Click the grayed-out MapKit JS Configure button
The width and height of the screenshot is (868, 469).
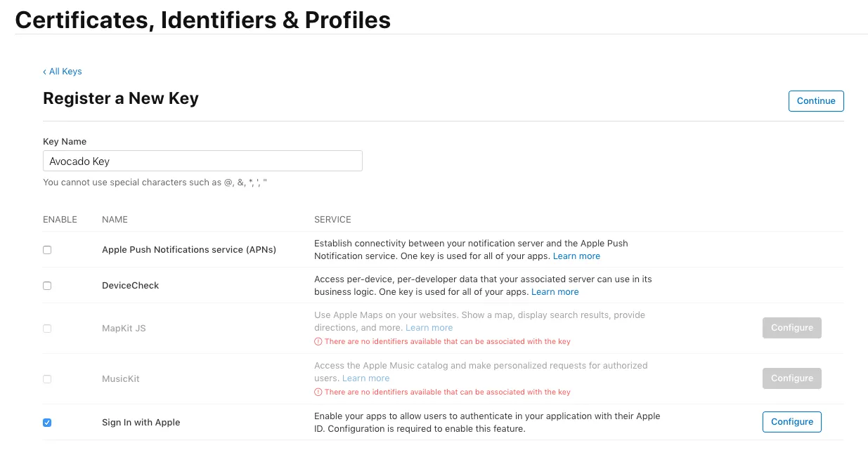pos(791,328)
